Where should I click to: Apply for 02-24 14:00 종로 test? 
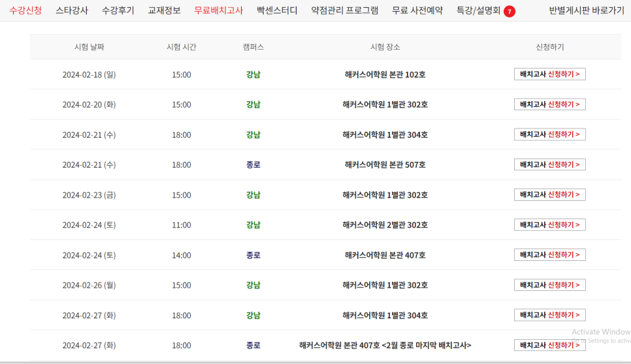550,254
